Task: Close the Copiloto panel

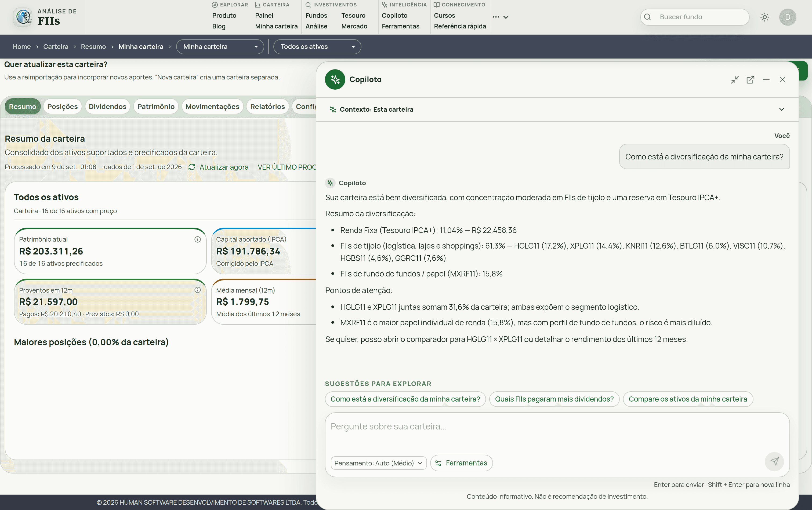Action: click(782, 79)
